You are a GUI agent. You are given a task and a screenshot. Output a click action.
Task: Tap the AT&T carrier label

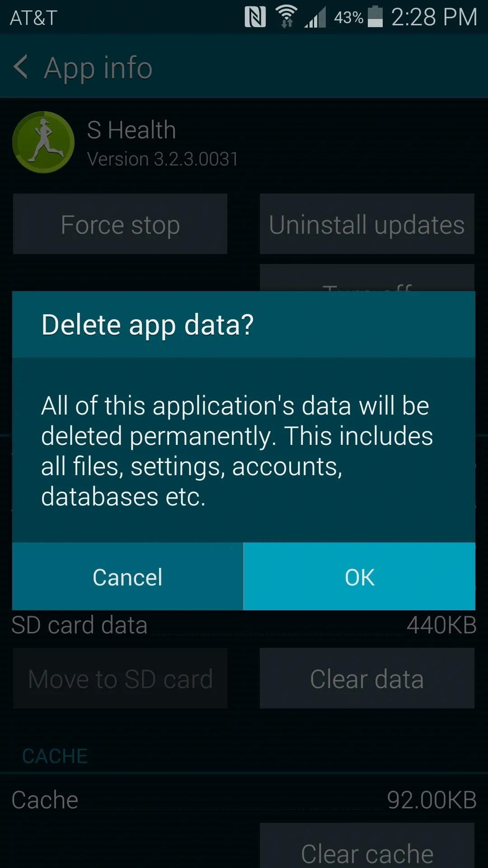(33, 18)
